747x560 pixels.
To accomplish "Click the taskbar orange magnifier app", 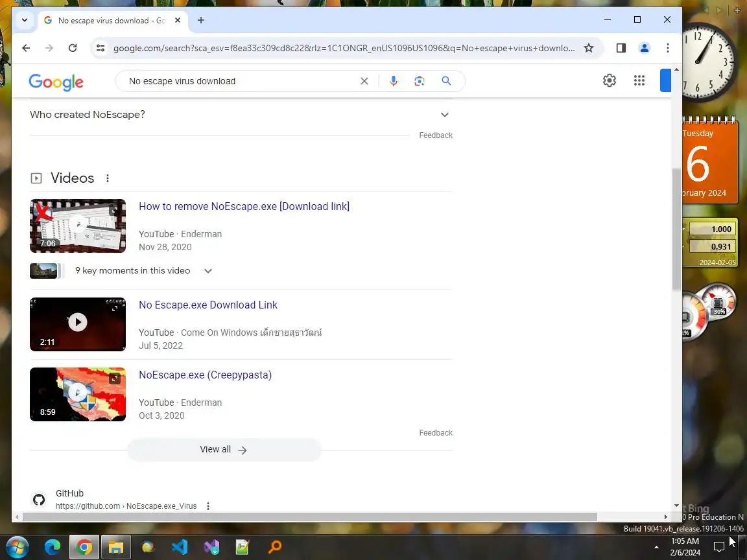I will 275,546.
